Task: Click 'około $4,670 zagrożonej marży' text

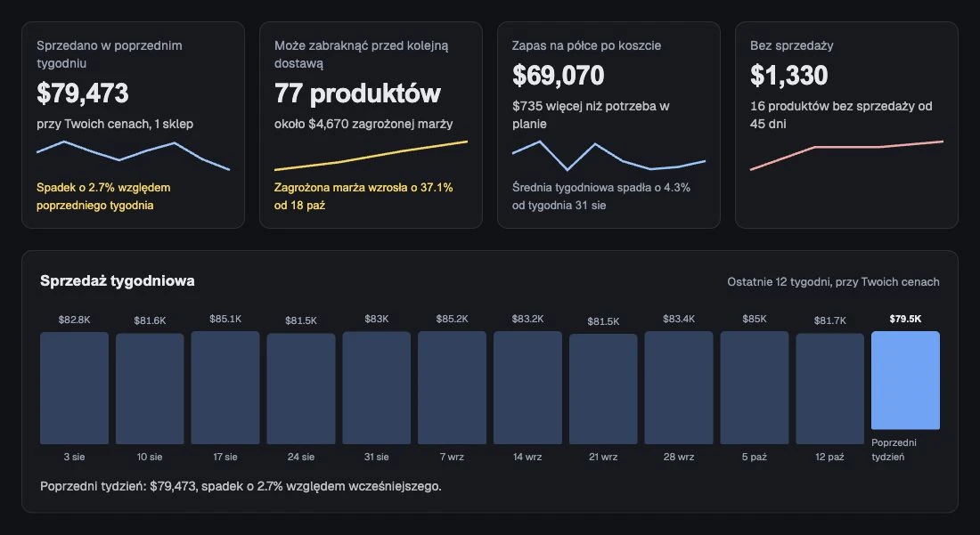Action: pyautogui.click(x=363, y=124)
